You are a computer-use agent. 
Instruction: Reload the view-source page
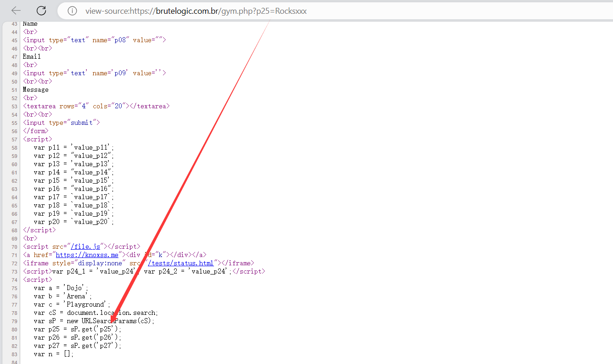click(x=41, y=11)
